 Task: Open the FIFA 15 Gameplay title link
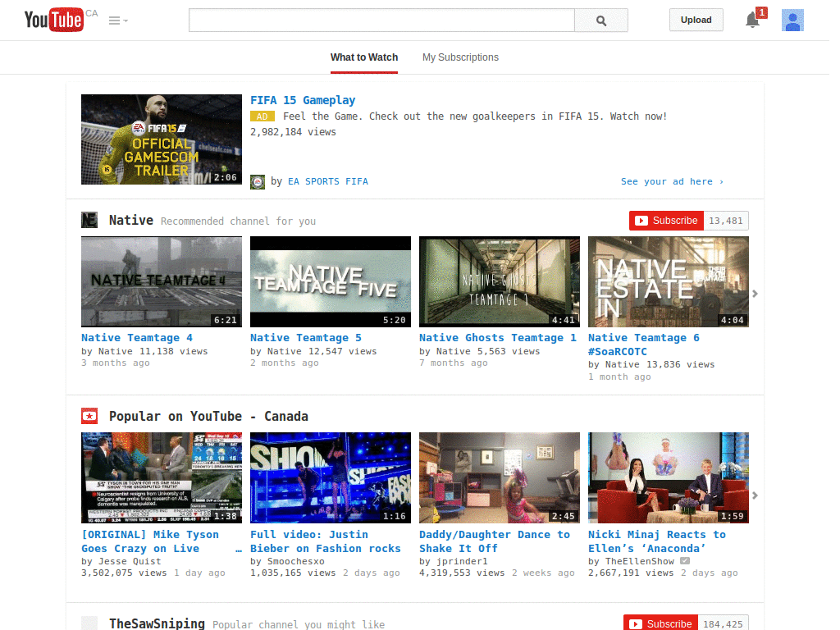pos(303,100)
